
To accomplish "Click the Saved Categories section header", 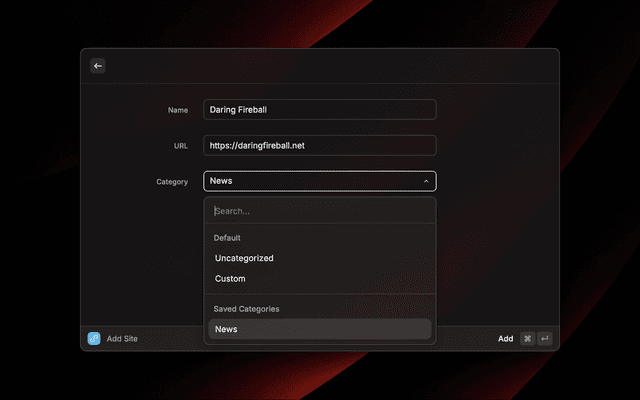I will 247,309.
